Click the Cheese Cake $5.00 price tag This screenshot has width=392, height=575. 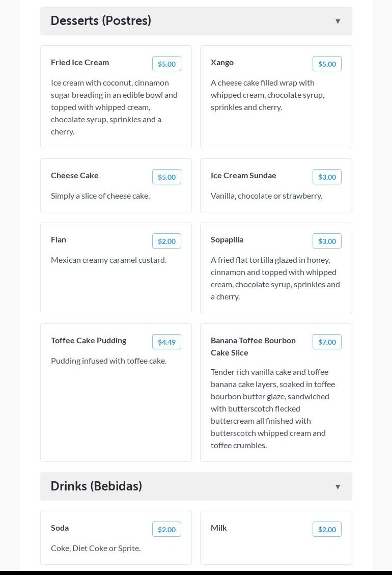166,177
